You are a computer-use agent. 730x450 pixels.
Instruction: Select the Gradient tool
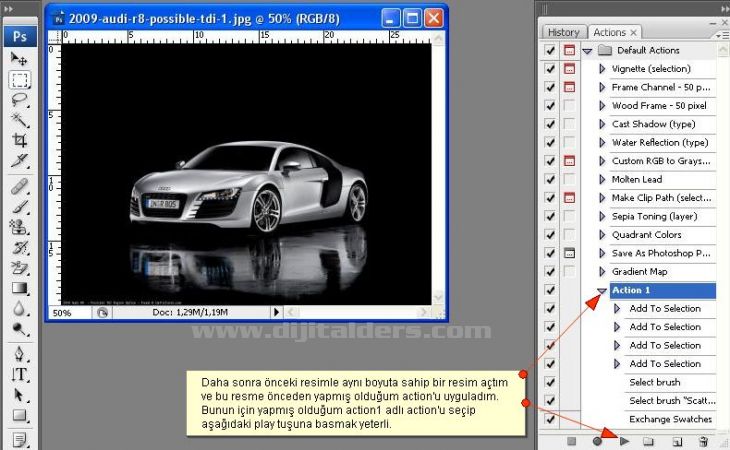click(19, 288)
